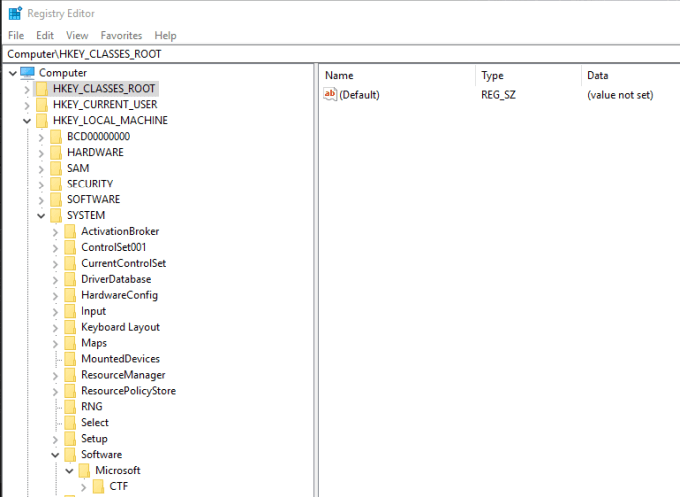Click the HKEY_LOCAL_MACHINE folder icon

coord(42,121)
